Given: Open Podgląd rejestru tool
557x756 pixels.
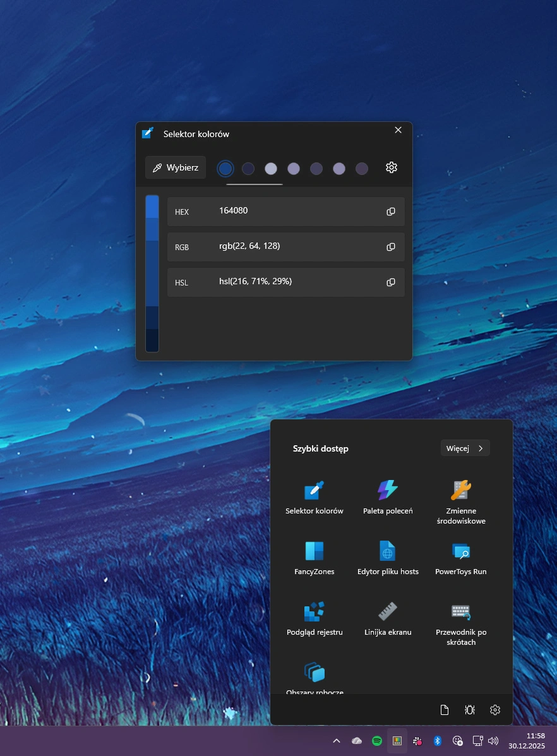Looking at the screenshot, I should point(314,618).
